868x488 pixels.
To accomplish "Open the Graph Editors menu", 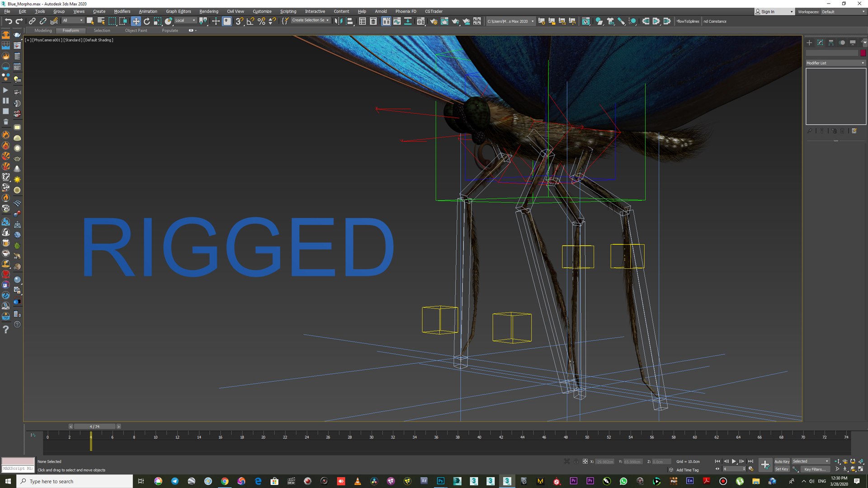I will [178, 11].
